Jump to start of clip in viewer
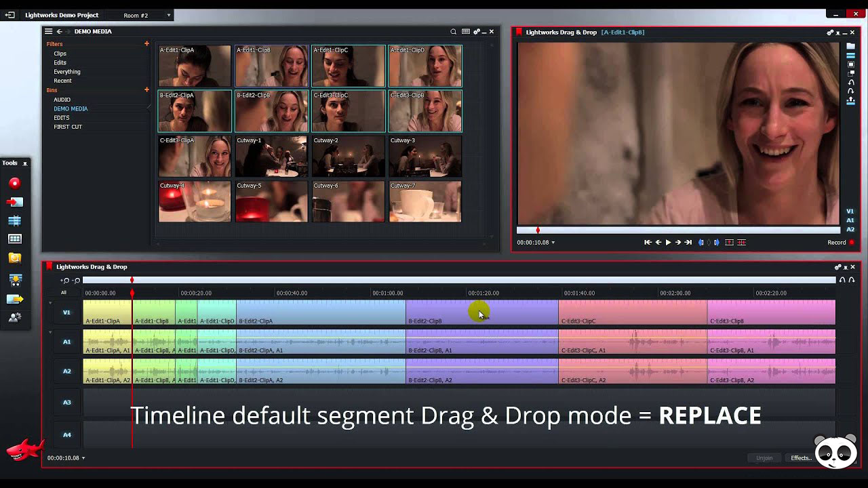The width and height of the screenshot is (868, 488). [648, 242]
